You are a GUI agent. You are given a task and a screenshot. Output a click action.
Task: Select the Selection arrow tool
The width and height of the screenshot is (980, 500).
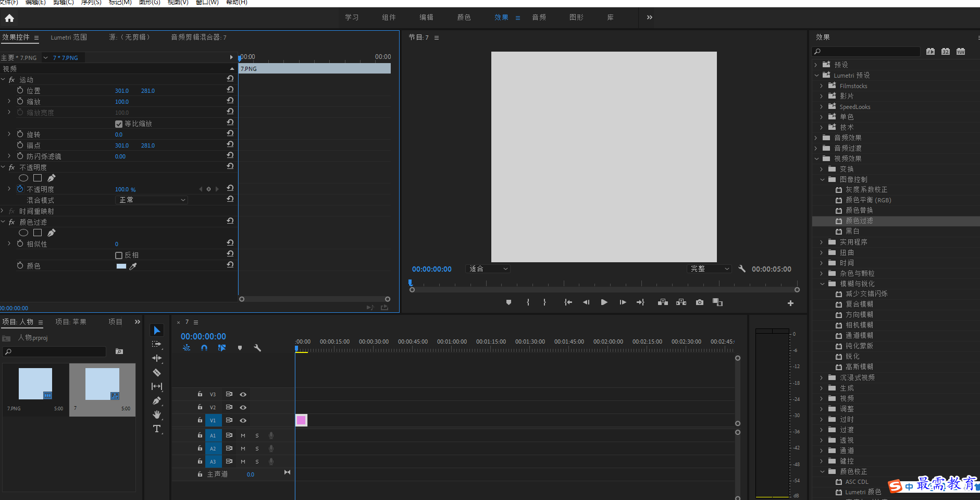[157, 330]
